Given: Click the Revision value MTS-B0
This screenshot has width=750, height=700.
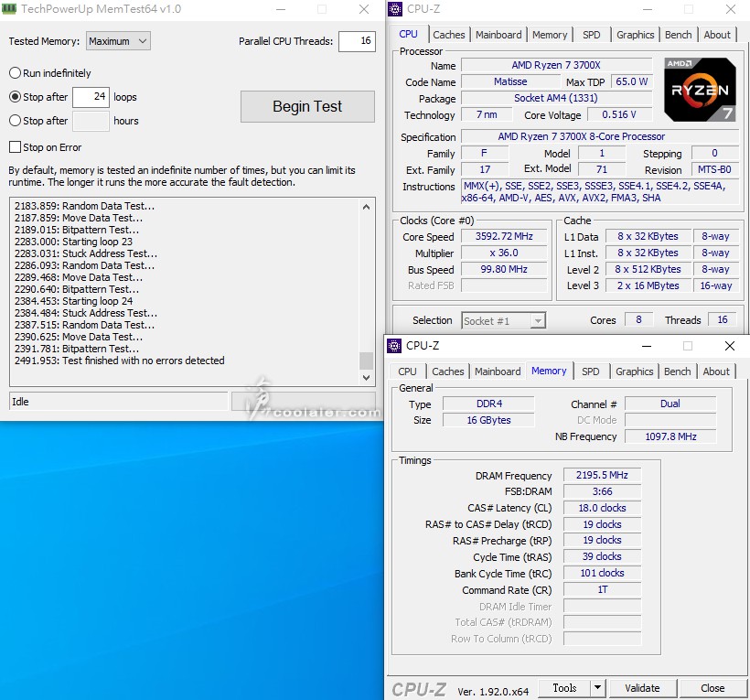Looking at the screenshot, I should (714, 169).
